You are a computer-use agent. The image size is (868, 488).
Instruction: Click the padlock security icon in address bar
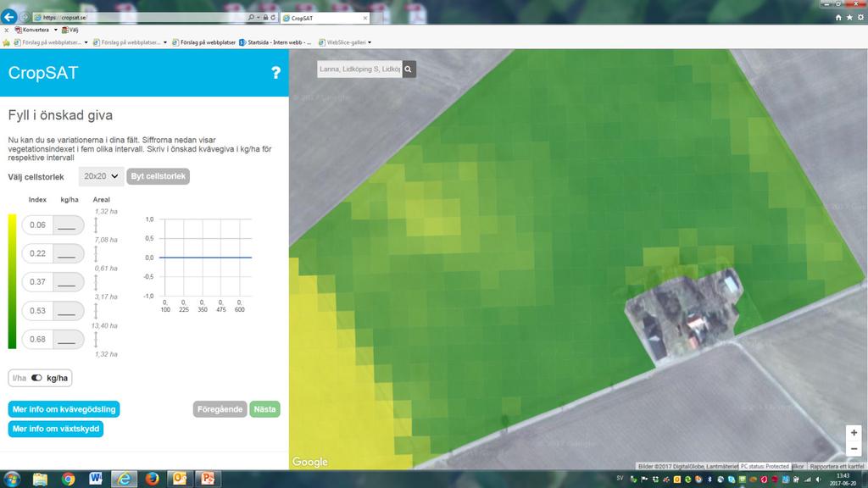coord(265,18)
